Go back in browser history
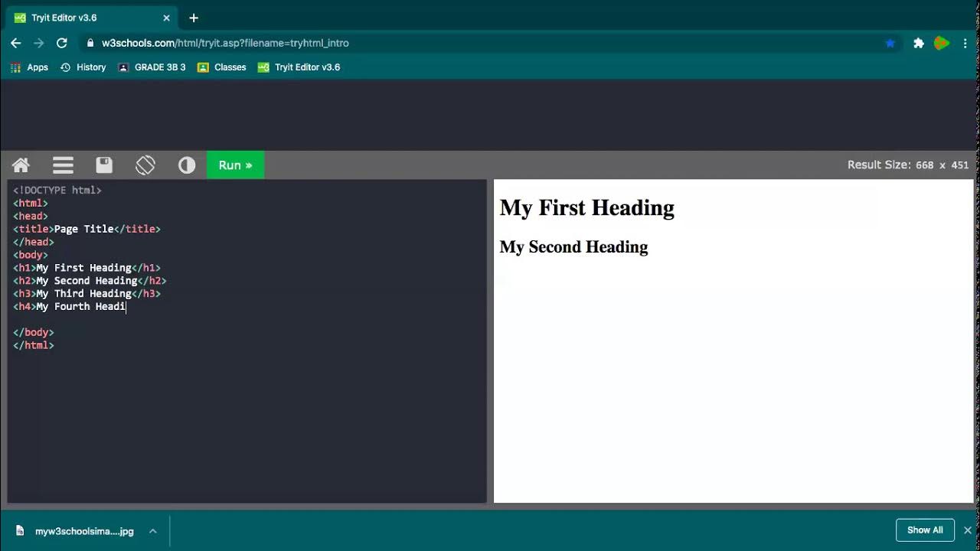The width and height of the screenshot is (980, 551). (x=16, y=43)
